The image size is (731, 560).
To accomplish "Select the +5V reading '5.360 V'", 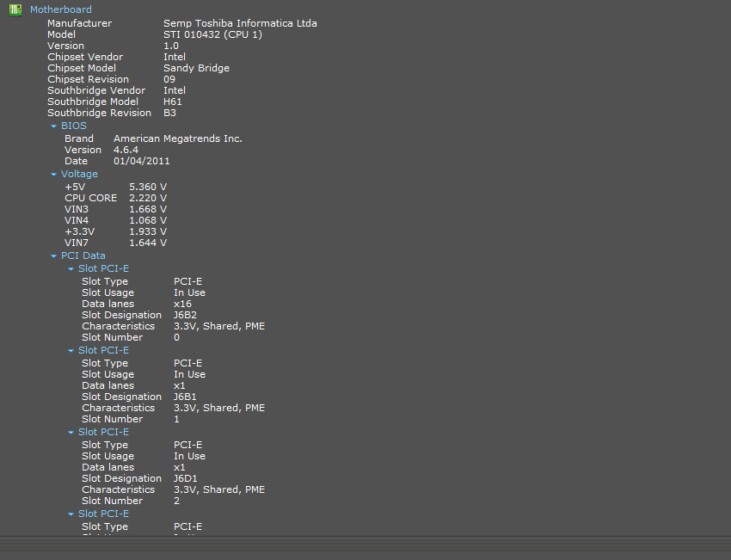I will 148,187.
